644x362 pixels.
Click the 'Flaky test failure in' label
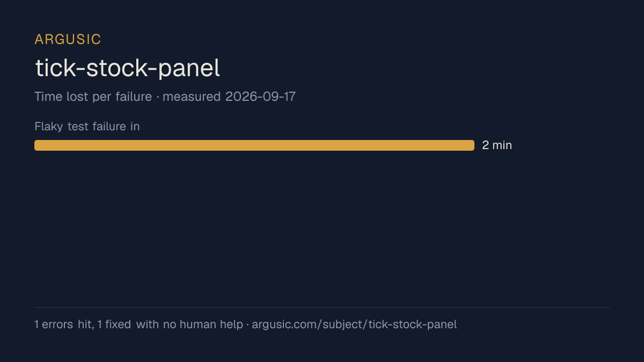click(87, 127)
